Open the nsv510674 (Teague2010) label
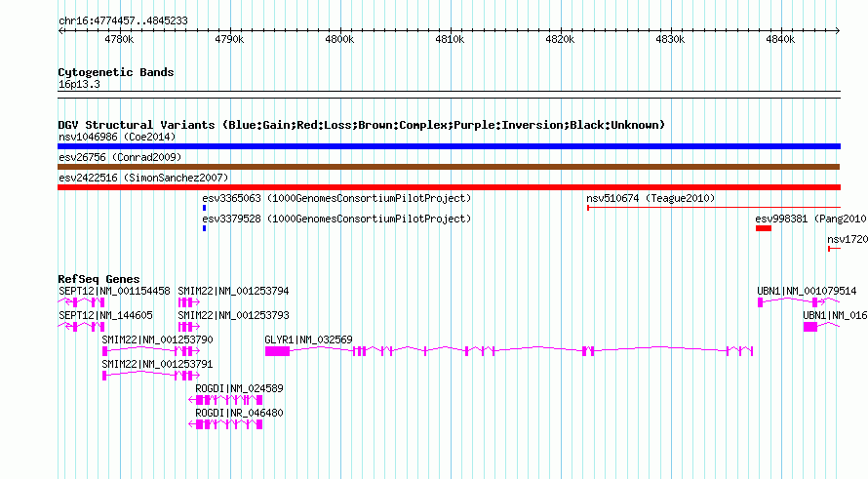This screenshot has width=868, height=479. (x=651, y=198)
